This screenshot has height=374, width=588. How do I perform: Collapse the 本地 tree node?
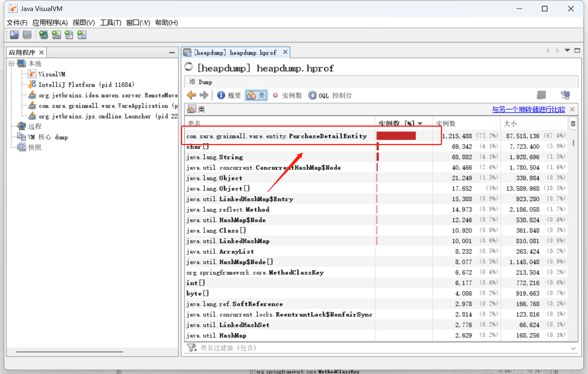click(x=11, y=64)
